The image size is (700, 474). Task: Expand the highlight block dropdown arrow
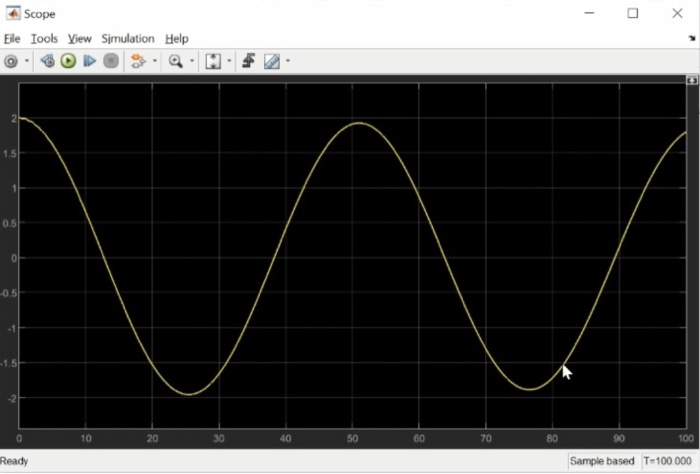click(154, 61)
